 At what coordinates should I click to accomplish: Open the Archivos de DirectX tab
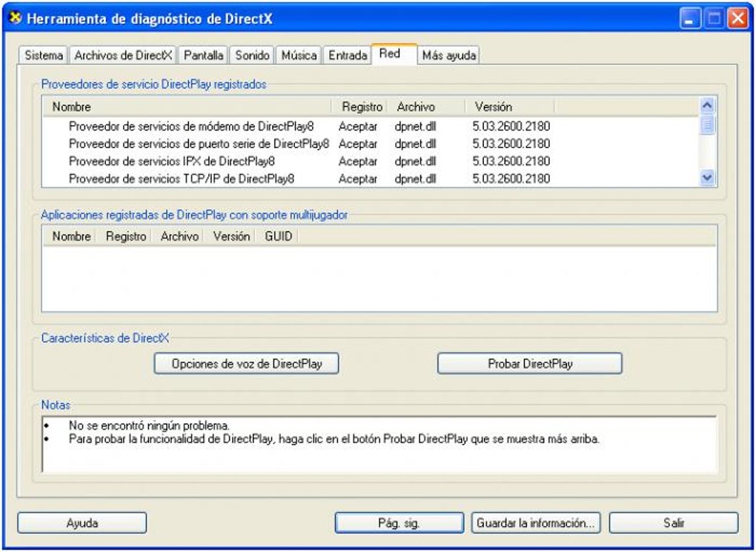click(x=123, y=56)
